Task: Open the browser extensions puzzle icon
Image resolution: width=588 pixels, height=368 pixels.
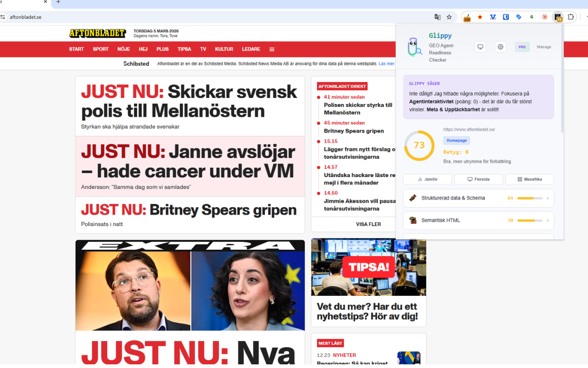Action: click(x=571, y=17)
